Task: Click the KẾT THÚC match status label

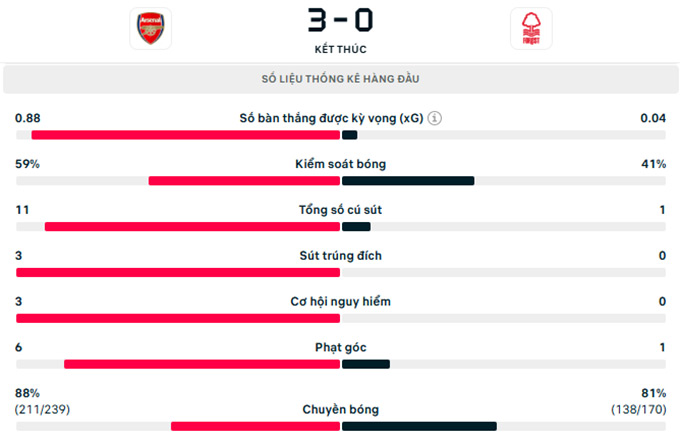Action: click(340, 48)
